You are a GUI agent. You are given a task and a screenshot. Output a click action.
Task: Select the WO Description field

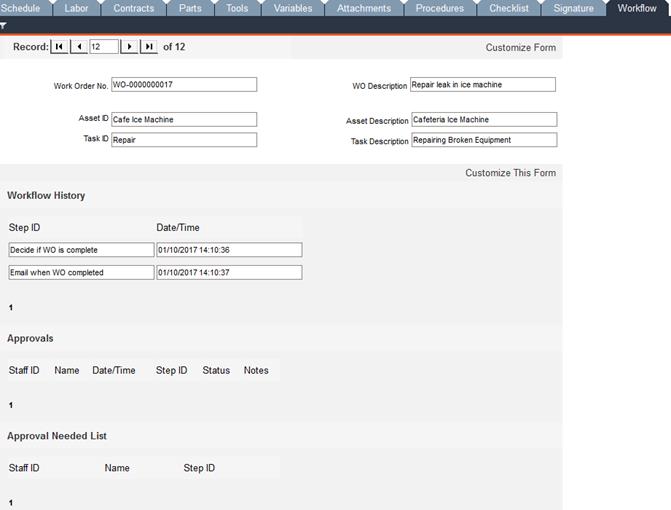482,85
